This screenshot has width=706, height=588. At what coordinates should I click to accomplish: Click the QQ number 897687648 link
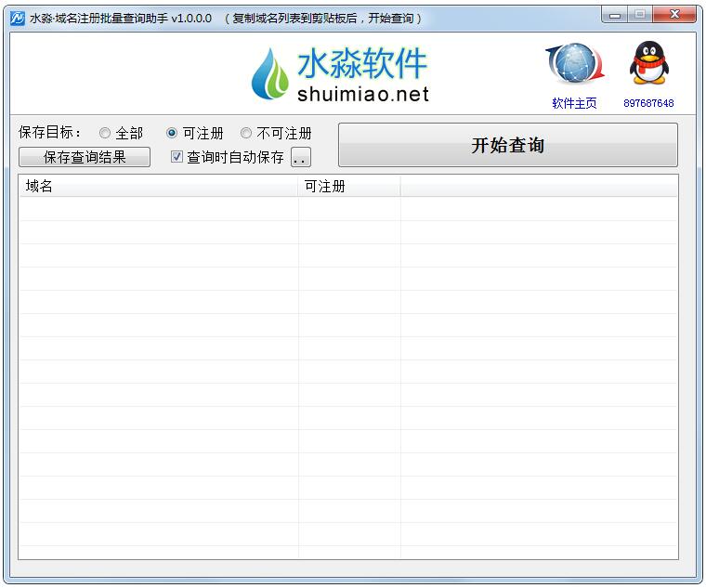648,103
